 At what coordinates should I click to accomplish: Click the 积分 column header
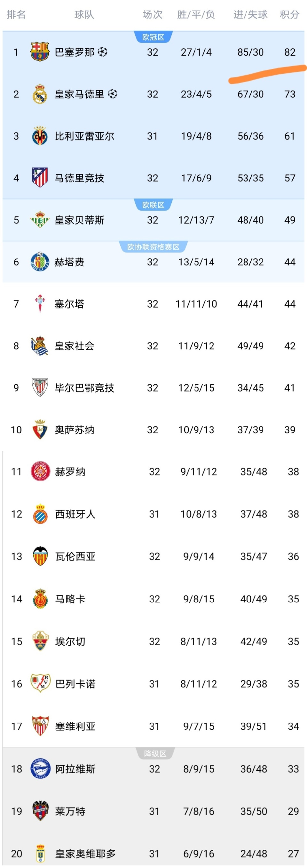click(x=289, y=14)
